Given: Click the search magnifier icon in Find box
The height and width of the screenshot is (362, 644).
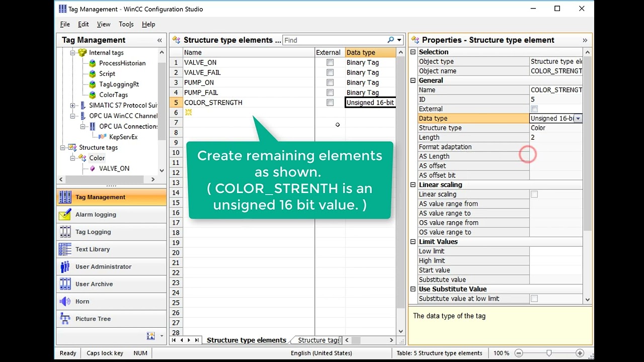Looking at the screenshot, I should coord(390,40).
